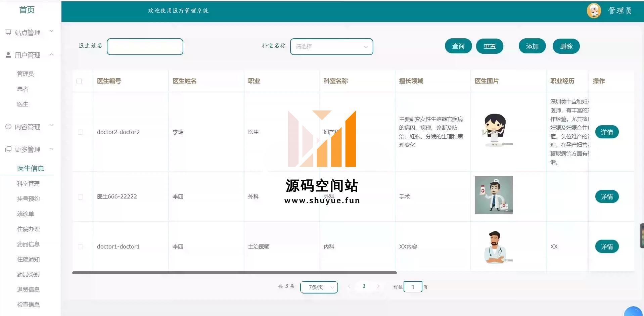Click the 查询 search button
Screen dimensions: 644x316
point(458,46)
